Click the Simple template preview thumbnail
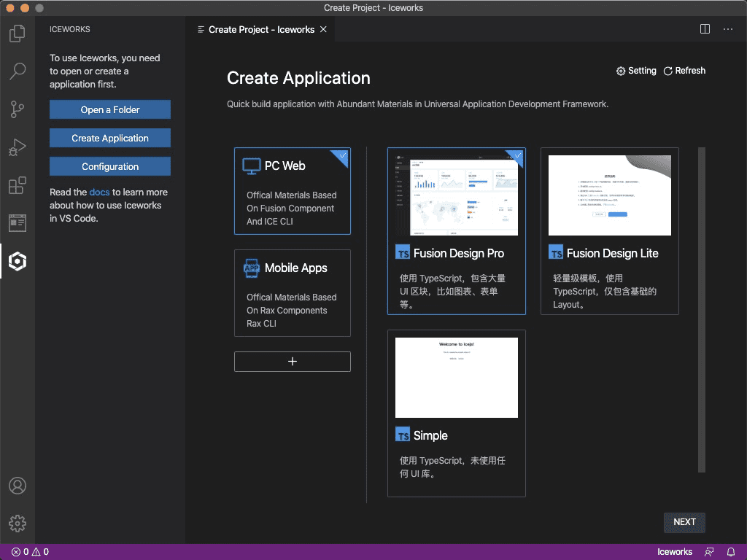Screen dimensions: 747x560 tap(457, 378)
